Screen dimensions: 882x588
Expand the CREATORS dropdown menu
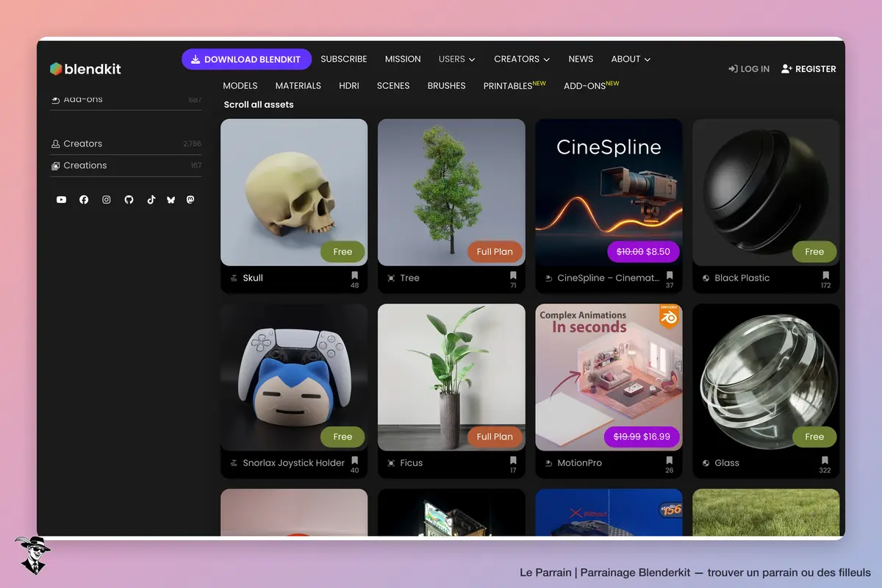[522, 59]
